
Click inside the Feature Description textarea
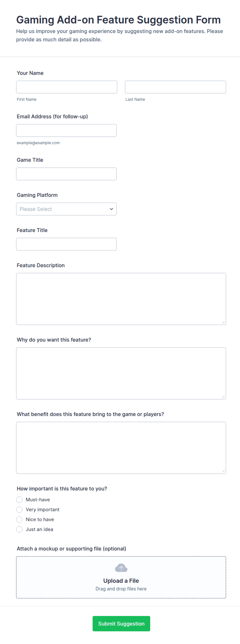coord(121,299)
